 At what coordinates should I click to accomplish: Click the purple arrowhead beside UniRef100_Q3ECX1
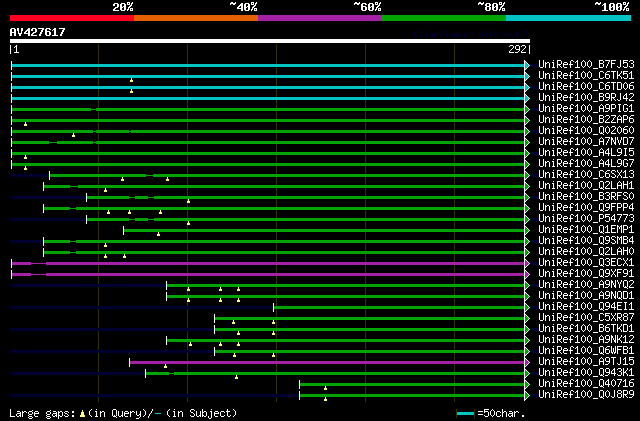(x=527, y=263)
